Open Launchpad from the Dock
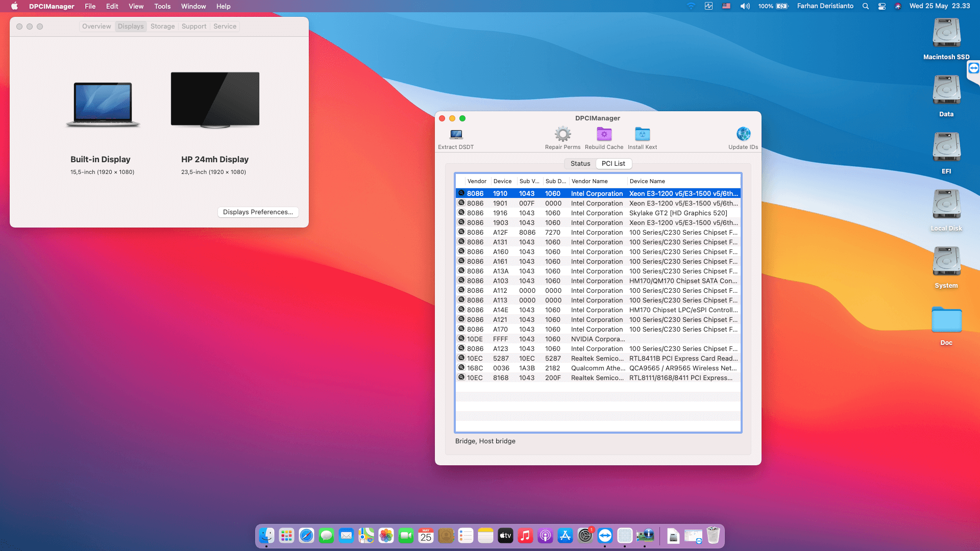 286,536
